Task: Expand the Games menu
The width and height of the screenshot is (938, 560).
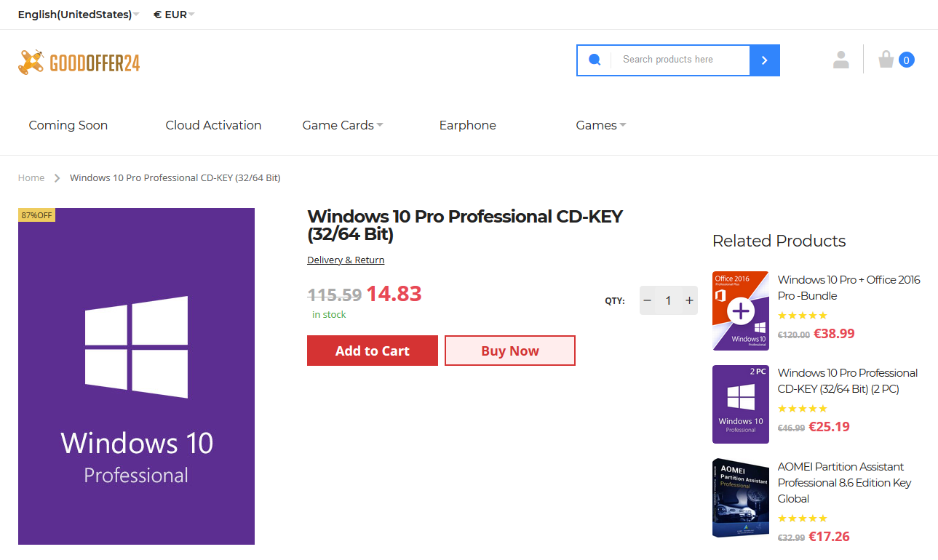Action: (601, 125)
